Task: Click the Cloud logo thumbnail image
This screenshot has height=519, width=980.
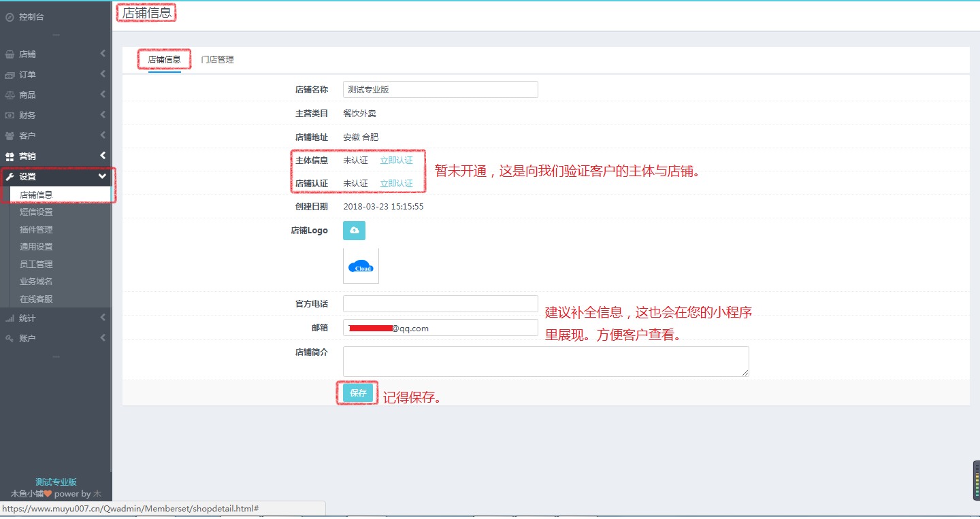Action: click(x=361, y=266)
